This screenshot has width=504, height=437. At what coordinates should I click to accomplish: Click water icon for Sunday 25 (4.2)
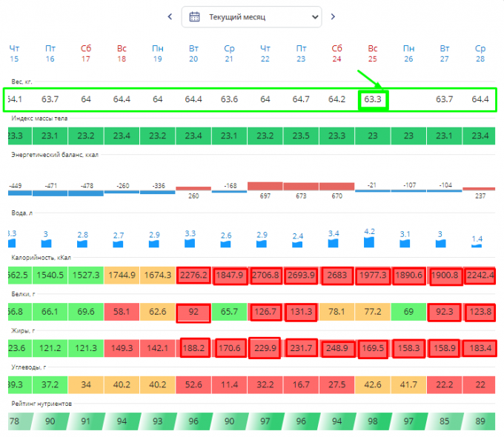click(372, 241)
